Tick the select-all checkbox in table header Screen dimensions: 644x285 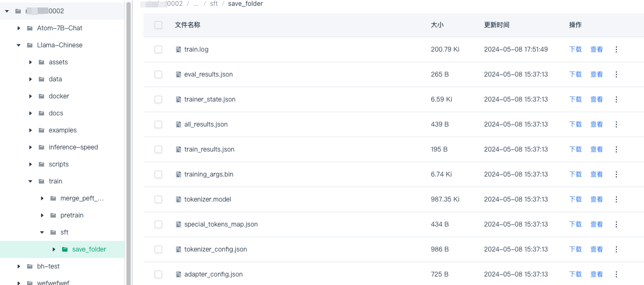click(x=158, y=25)
